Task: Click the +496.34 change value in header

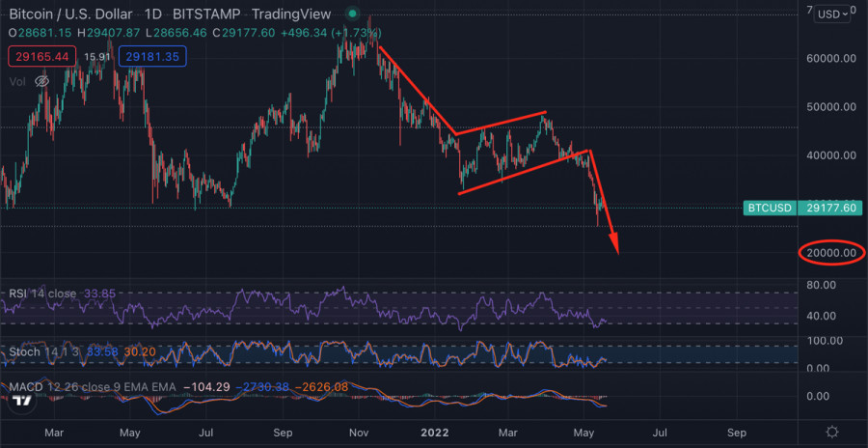Action: [305, 33]
